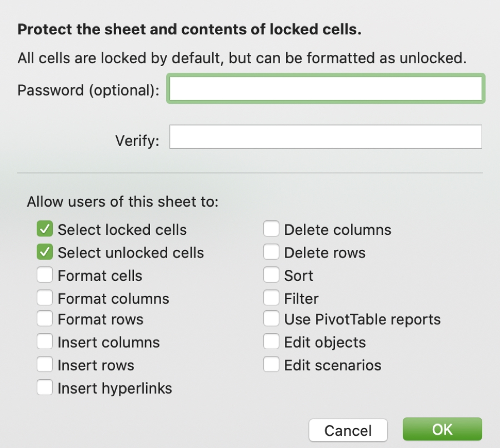Check the Insert columns option
This screenshot has height=448, width=500.
tap(44, 341)
